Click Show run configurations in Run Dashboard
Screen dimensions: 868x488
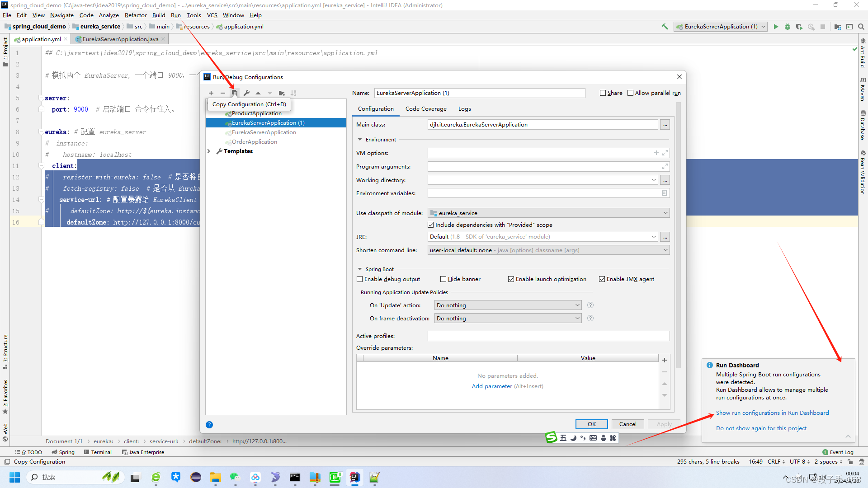coord(772,413)
